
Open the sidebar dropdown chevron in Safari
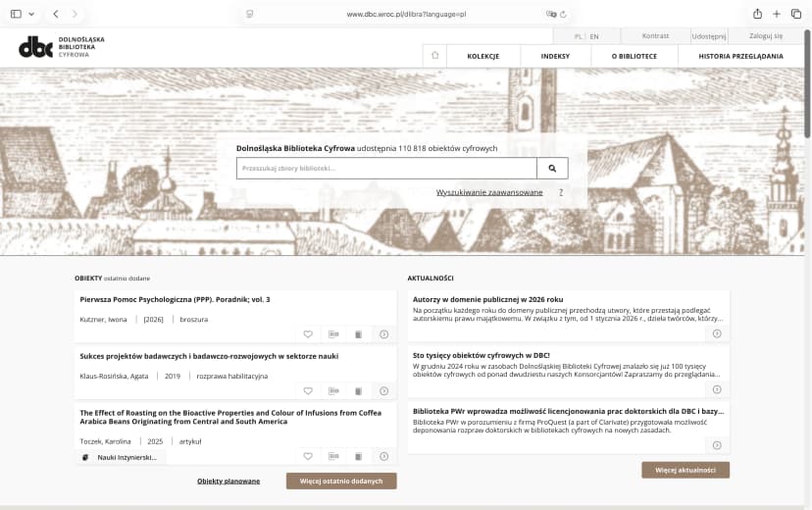[x=31, y=14]
